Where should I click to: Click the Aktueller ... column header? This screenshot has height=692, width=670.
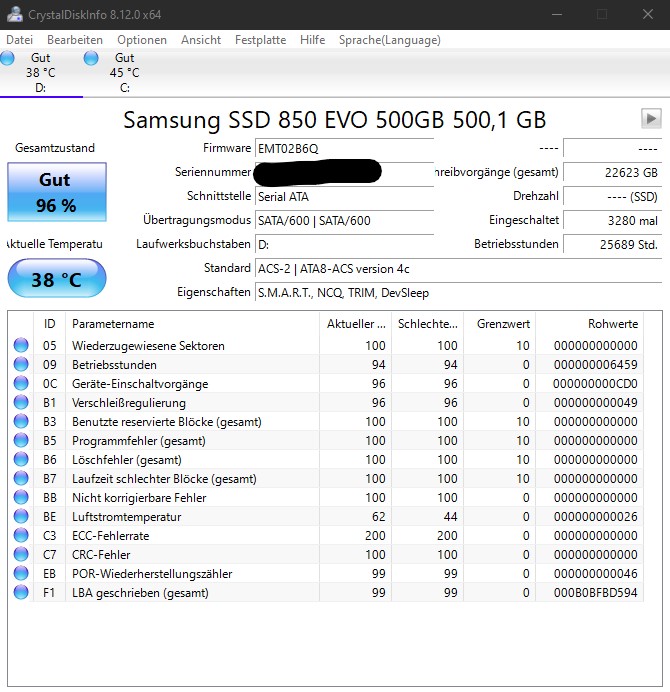[356, 323]
